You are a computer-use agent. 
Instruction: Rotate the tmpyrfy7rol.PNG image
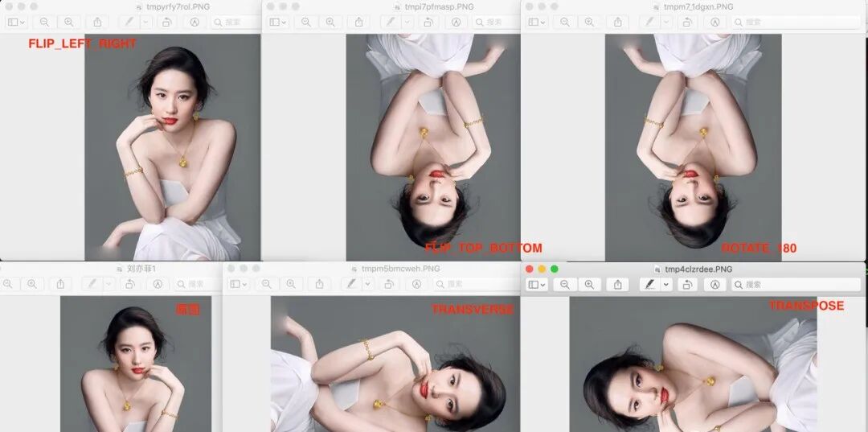166,23
